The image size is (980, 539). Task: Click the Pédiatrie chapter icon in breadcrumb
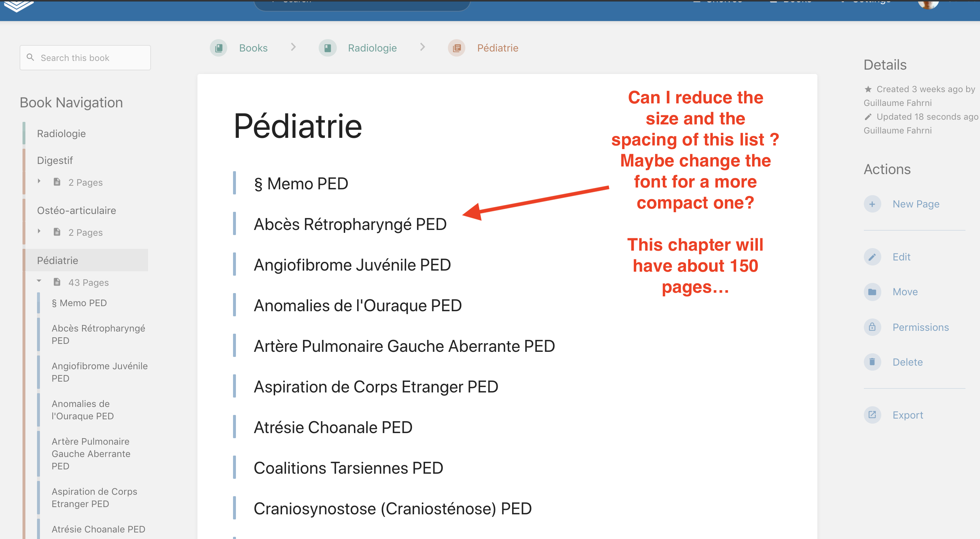[457, 48]
